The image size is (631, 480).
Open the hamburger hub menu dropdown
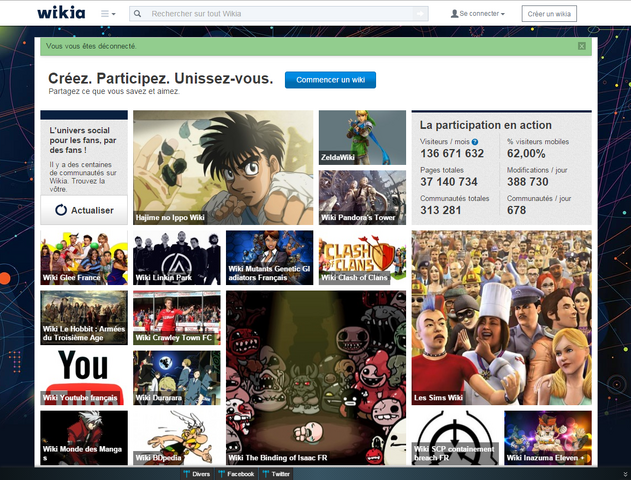108,14
